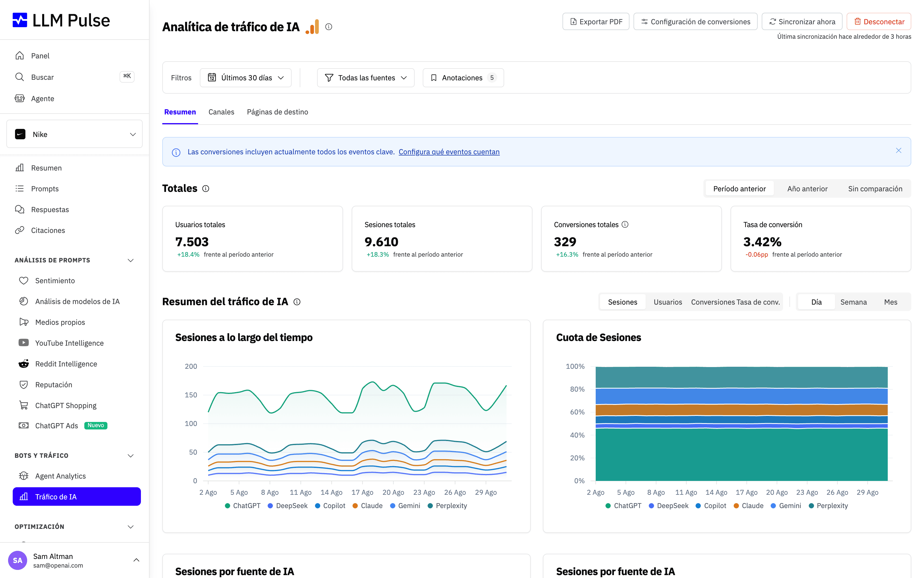924x578 pixels.
Task: Open Prompts list icon
Action: [19, 188]
